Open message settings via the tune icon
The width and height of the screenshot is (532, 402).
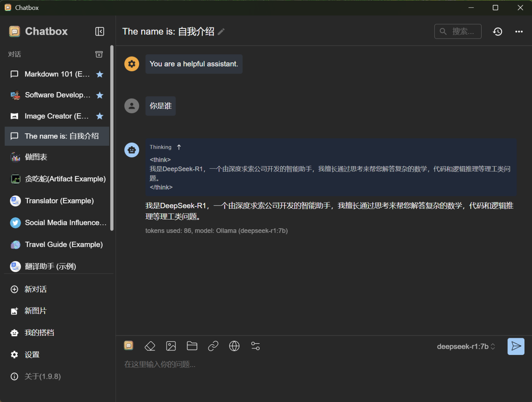(x=255, y=346)
